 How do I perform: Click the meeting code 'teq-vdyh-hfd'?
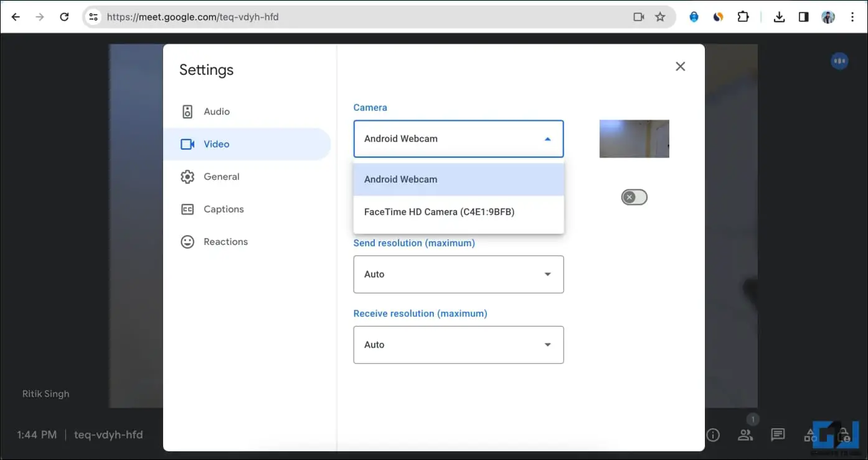coord(108,434)
